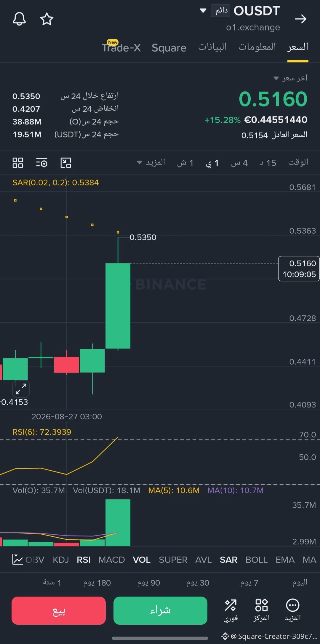Viewport: 320px width, 644px height.
Task: Expand the المزيد timeframe dropdown
Action: (x=151, y=162)
